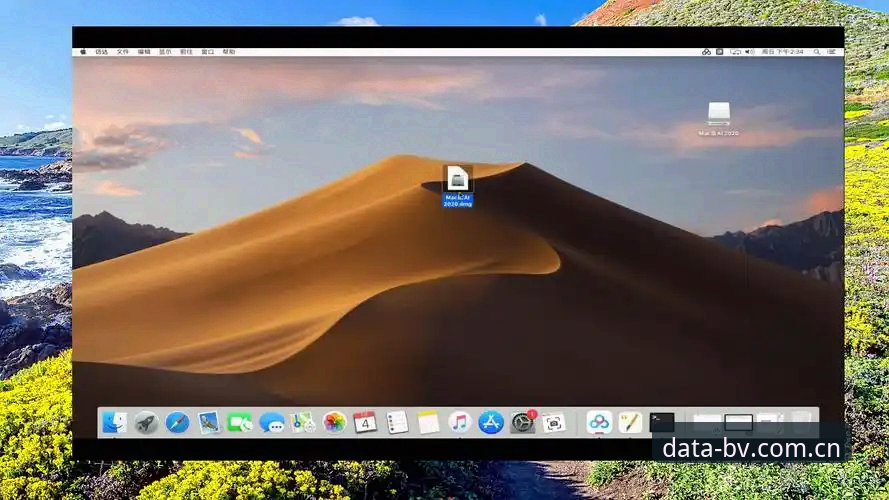Open iTunes music note icon in Dock
The image size is (889, 500).
[460, 422]
